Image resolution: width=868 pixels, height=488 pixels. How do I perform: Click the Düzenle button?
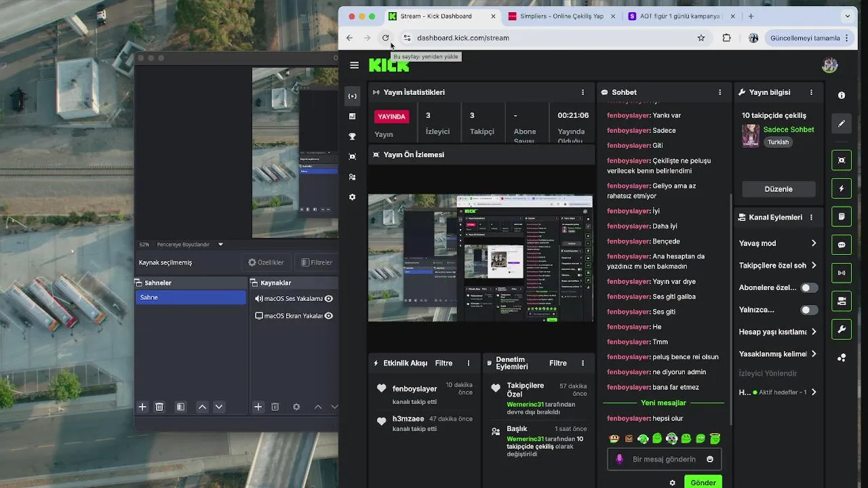click(778, 189)
